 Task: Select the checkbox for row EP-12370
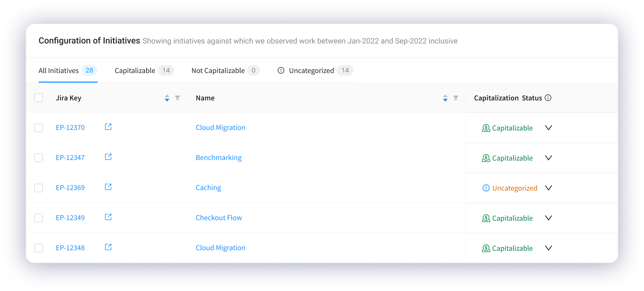(x=39, y=128)
